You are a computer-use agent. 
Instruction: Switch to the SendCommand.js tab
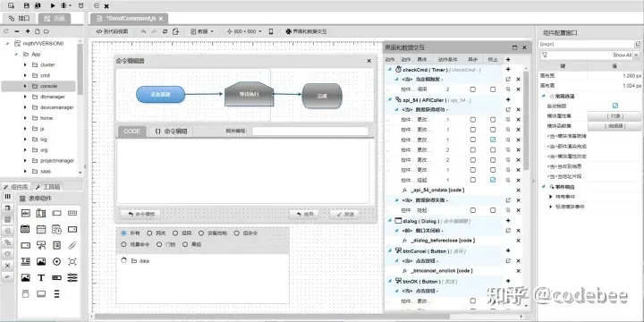click(131, 19)
